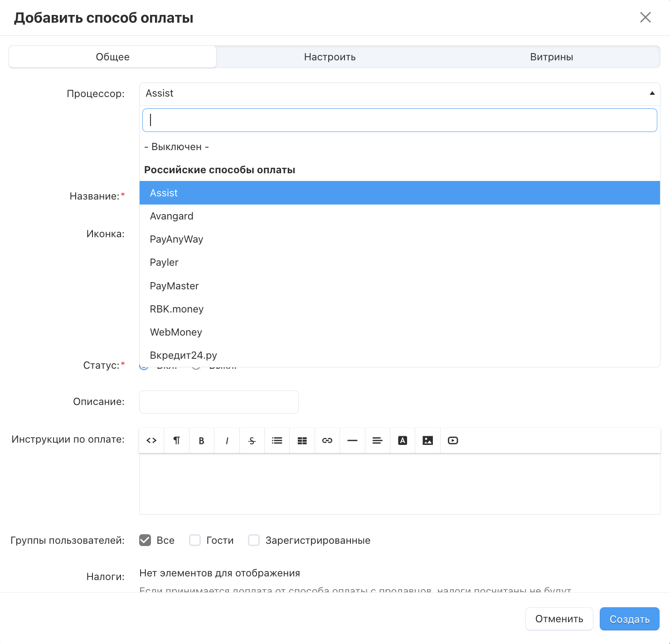
Task: Insert a bulleted list in editor
Action: coord(277,440)
